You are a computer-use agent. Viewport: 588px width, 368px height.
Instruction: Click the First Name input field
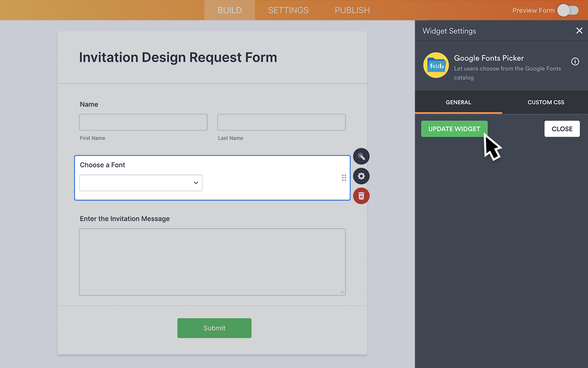[x=143, y=122]
